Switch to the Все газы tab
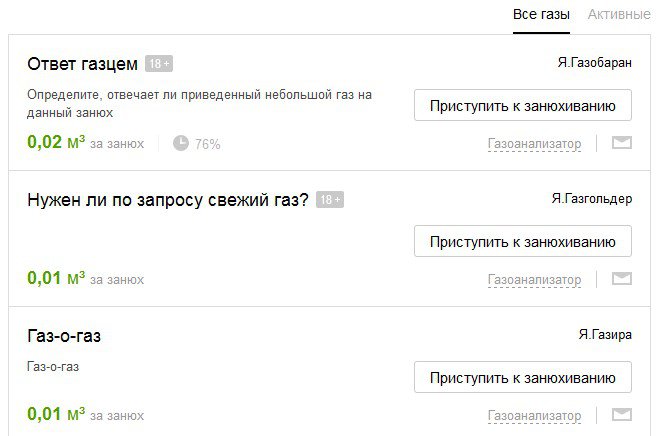 point(541,15)
